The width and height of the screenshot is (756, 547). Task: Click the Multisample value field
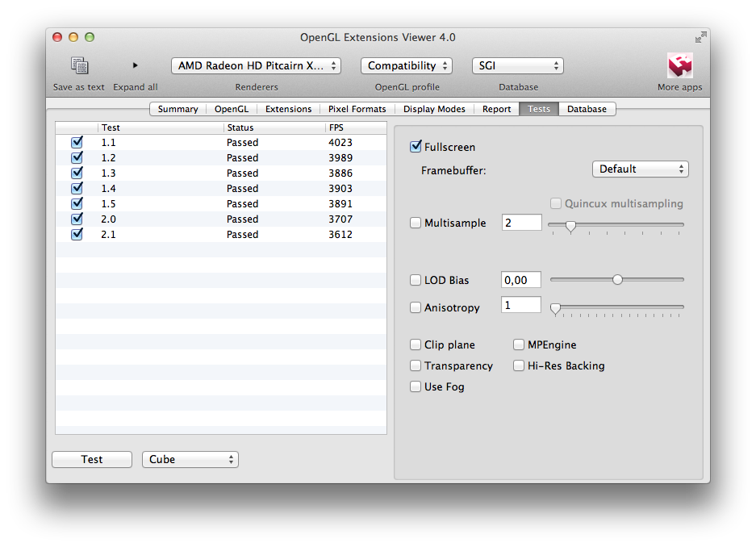click(x=522, y=223)
